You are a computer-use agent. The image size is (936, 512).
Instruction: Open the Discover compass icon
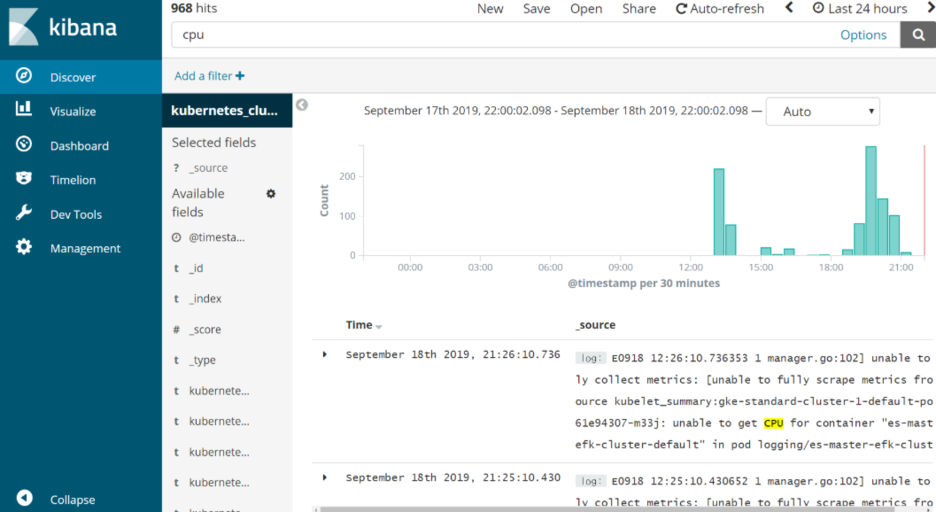[23, 76]
